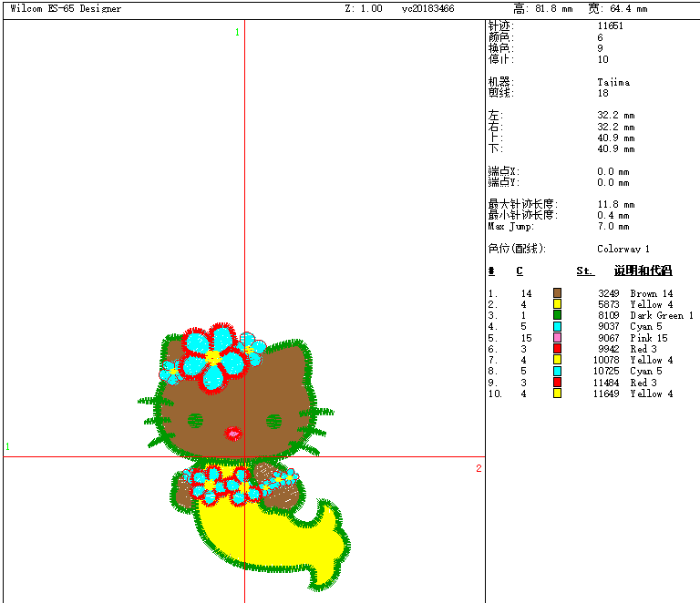
Task: Choose the Yellow 4 swatch in row 10
Action: pos(557,393)
